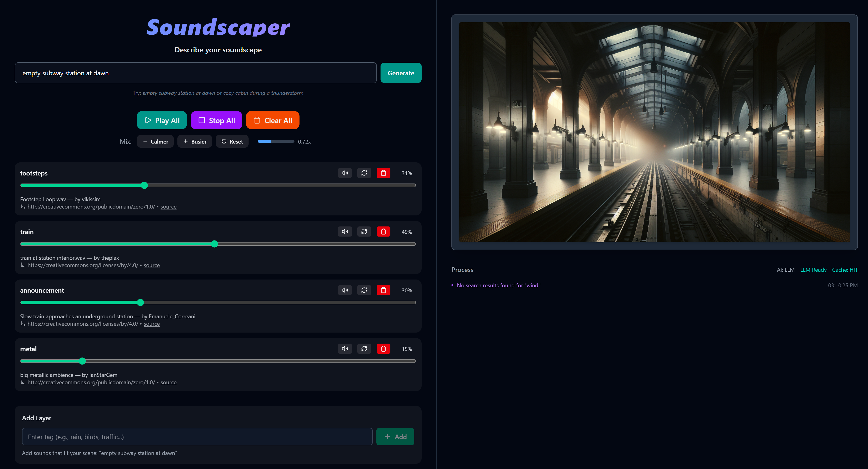The height and width of the screenshot is (469, 868).
Task: Toggle mute on metal layer
Action: (x=345, y=349)
